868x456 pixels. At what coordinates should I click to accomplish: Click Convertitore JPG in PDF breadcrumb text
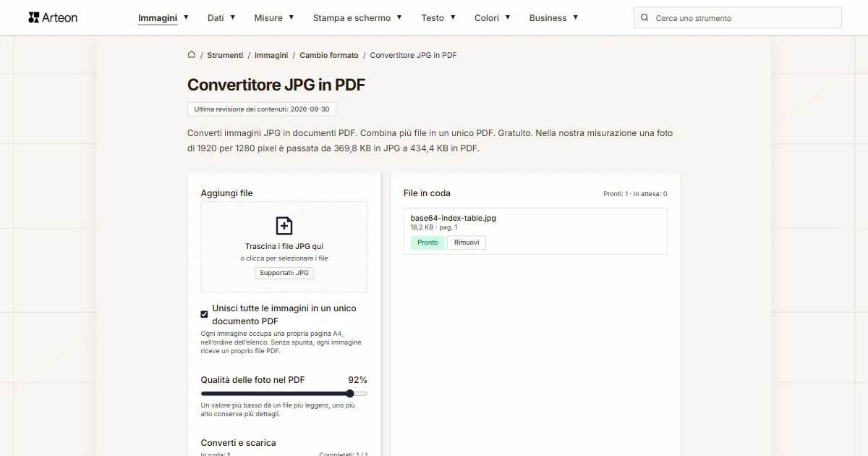[x=413, y=55]
